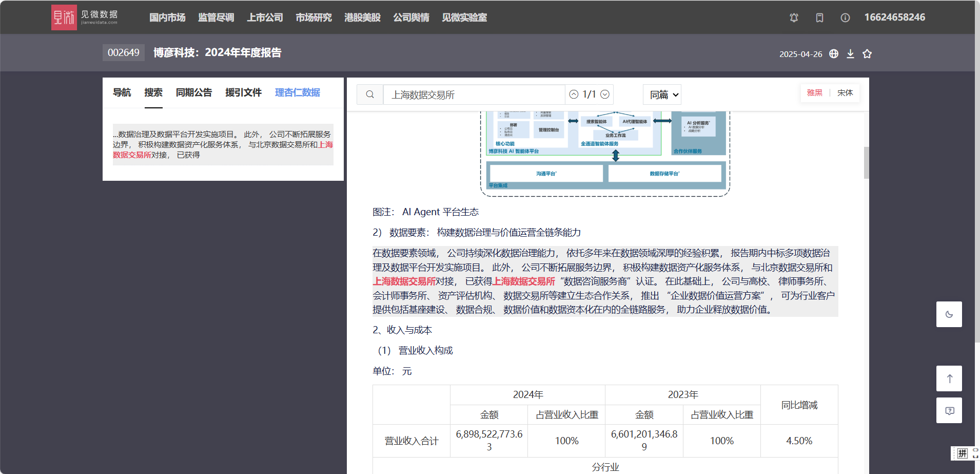This screenshot has height=474, width=980.
Task: Click the 2023年 column header
Action: (x=683, y=395)
